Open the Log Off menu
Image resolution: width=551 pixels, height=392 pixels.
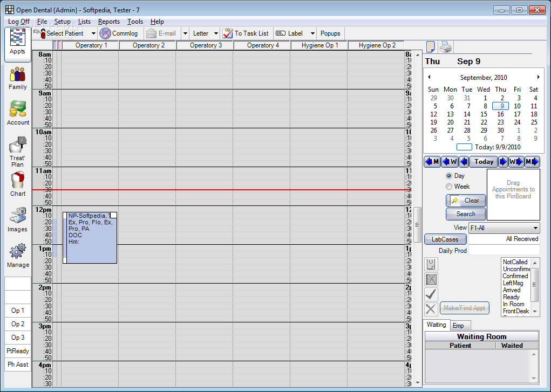point(19,22)
